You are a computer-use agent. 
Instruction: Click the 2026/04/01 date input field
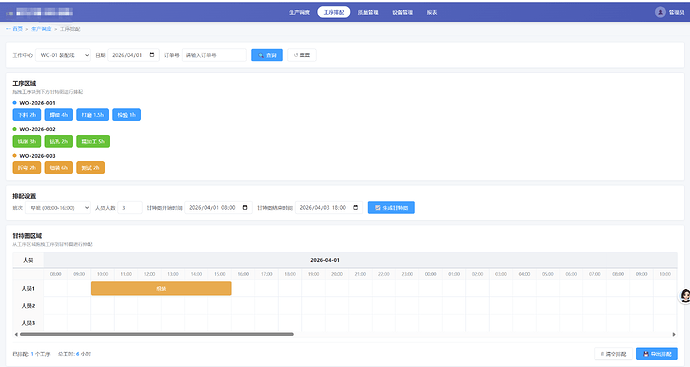click(133, 55)
